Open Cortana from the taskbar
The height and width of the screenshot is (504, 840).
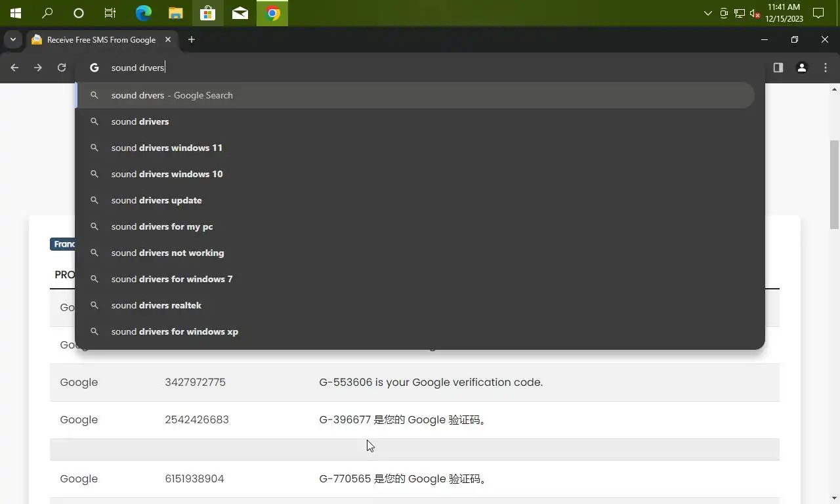[x=79, y=13]
